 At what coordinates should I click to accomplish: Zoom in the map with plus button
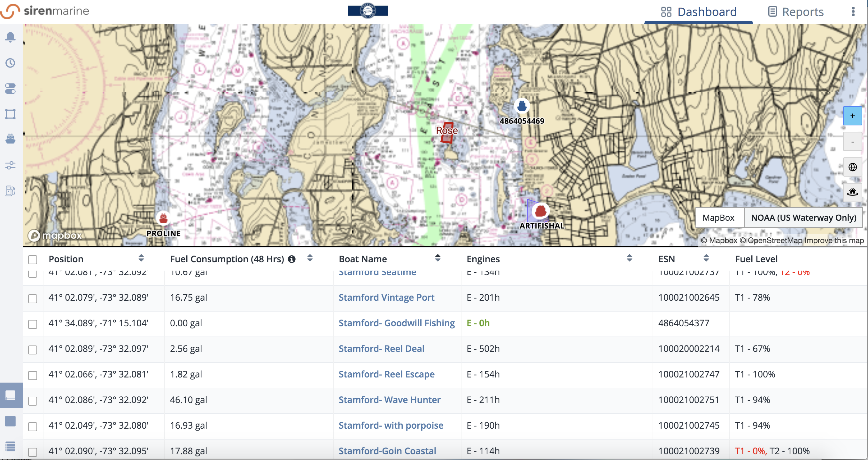tap(853, 116)
